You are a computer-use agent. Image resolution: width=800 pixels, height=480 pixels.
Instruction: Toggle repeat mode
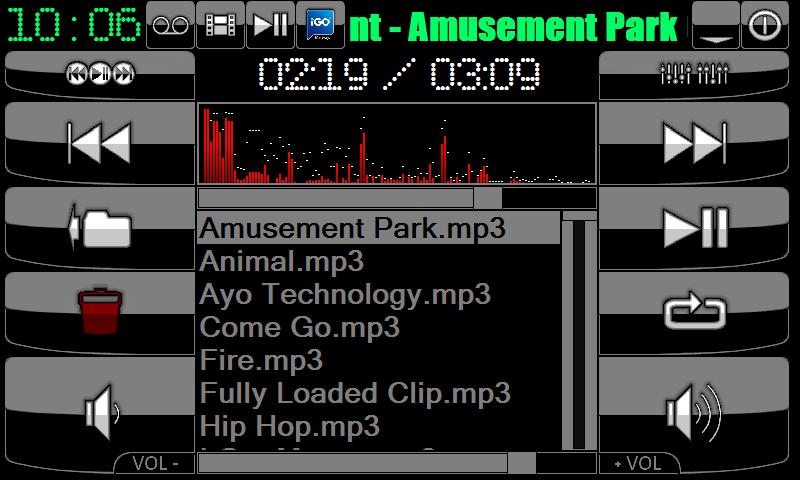tap(694, 313)
